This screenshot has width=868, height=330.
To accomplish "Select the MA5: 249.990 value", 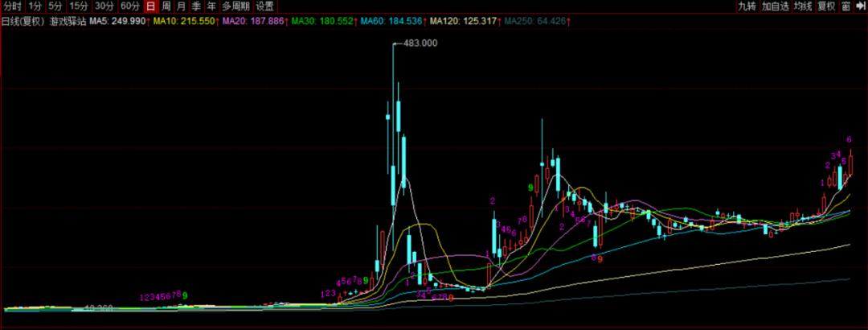I will pyautogui.click(x=120, y=22).
